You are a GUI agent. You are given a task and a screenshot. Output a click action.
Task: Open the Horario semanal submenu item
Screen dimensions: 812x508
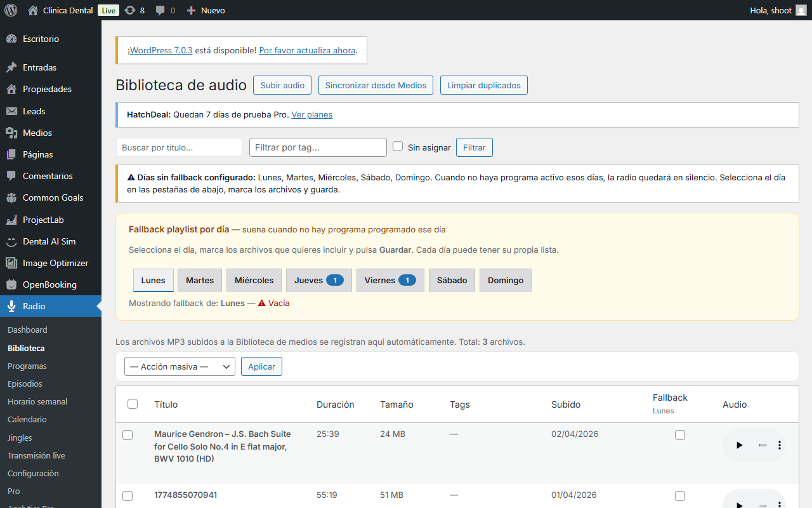point(37,401)
